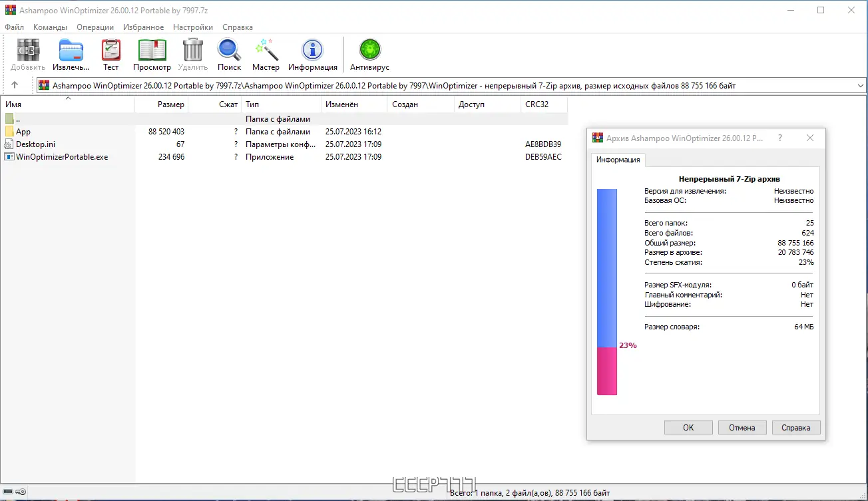
Task: Launch the Поиск search tool
Action: tap(229, 50)
